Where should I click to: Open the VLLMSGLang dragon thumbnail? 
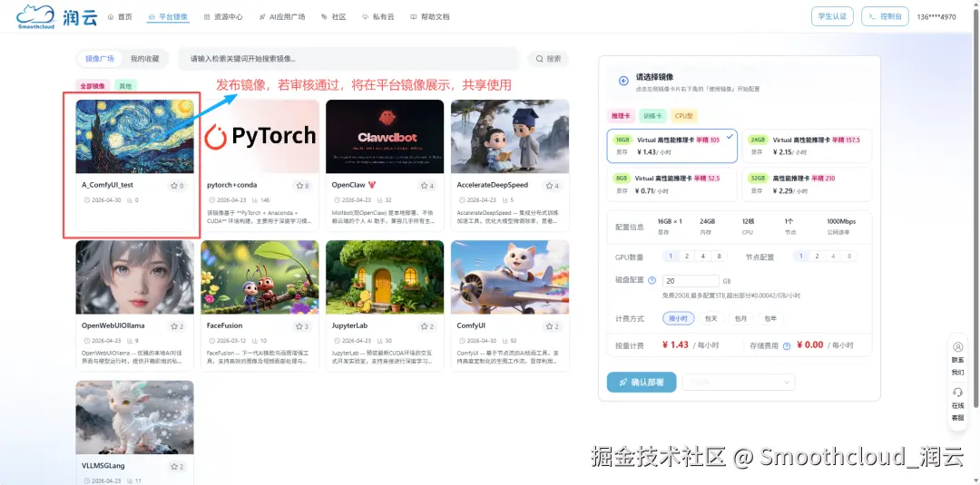coord(134,418)
